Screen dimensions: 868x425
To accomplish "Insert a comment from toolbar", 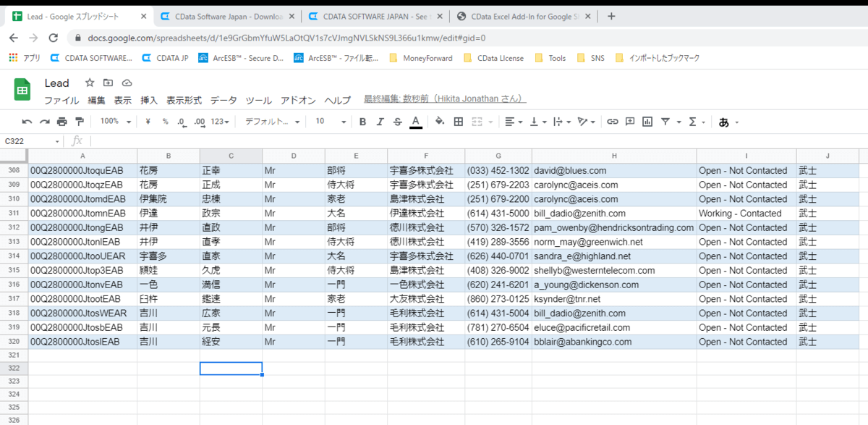I will pyautogui.click(x=630, y=122).
